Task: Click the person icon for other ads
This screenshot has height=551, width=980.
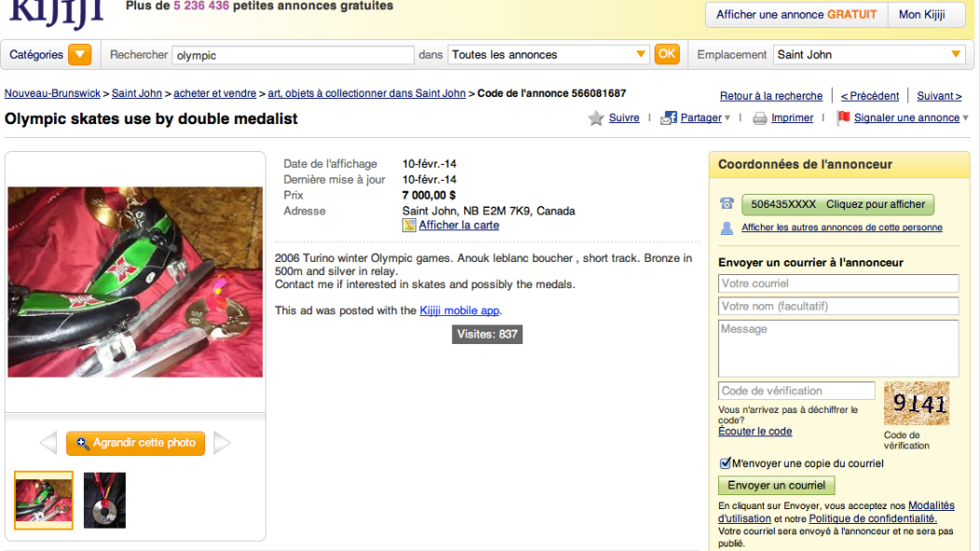Action: (726, 228)
